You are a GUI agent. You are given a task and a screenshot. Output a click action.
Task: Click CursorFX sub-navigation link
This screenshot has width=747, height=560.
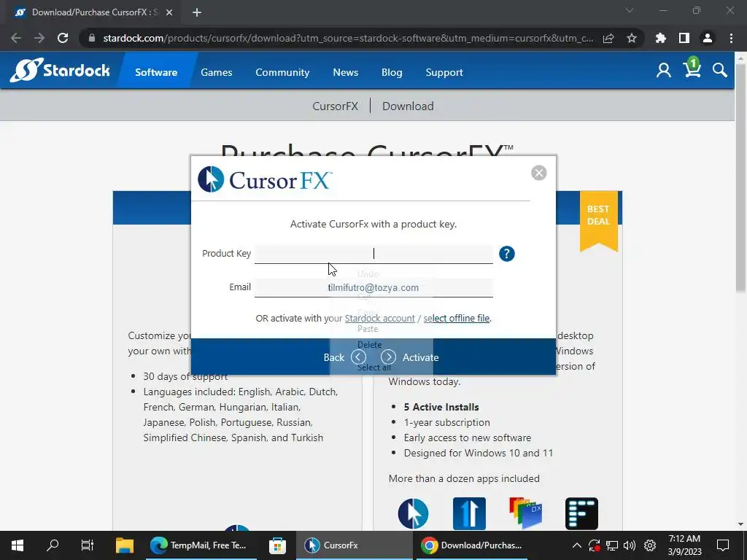tap(336, 106)
